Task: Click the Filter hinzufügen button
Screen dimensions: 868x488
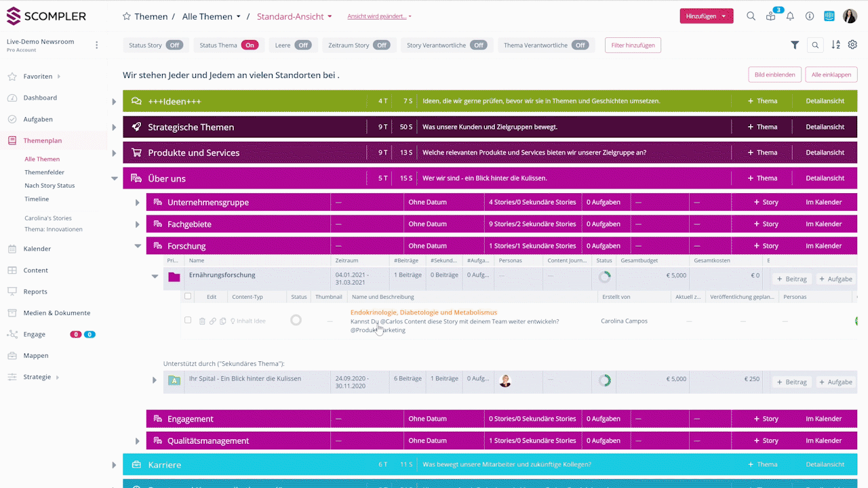Action: click(x=633, y=45)
